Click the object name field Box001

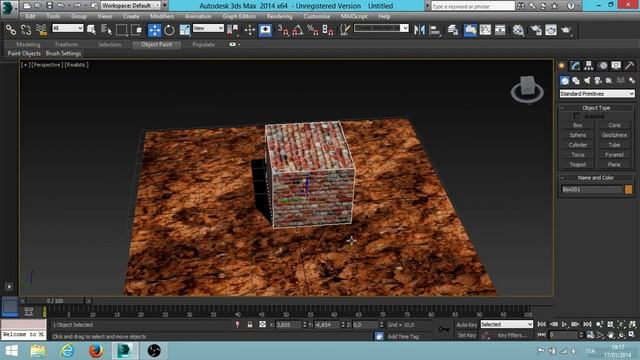pyautogui.click(x=592, y=190)
